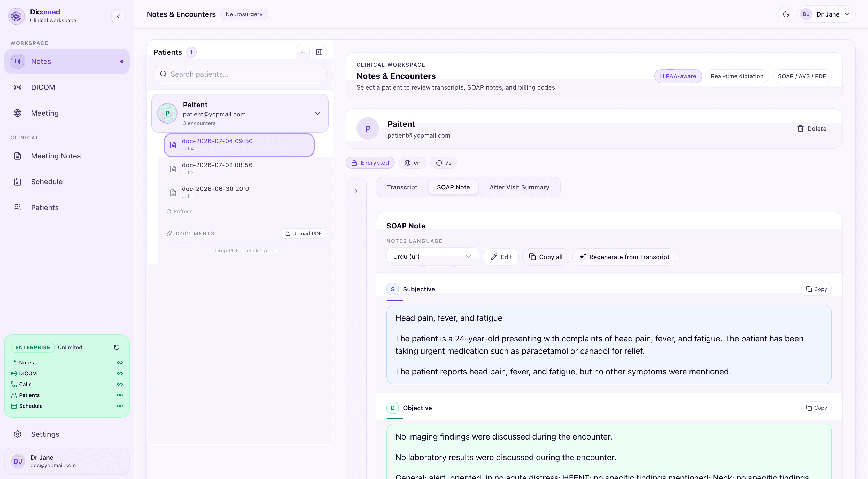The image size is (868, 479).
Task: Click the Subjective S section icon
Action: pos(393,289)
